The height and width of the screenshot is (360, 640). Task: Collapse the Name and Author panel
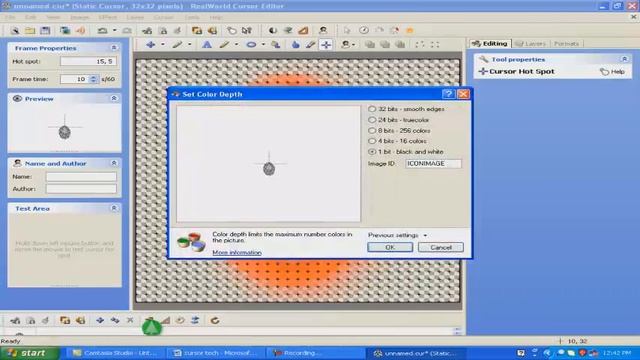(114, 163)
